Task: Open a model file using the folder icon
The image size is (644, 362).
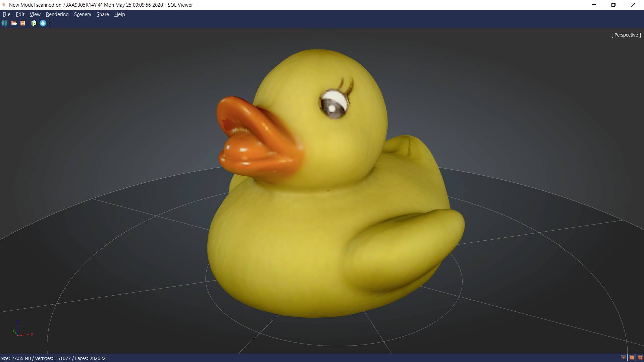Action: click(14, 23)
